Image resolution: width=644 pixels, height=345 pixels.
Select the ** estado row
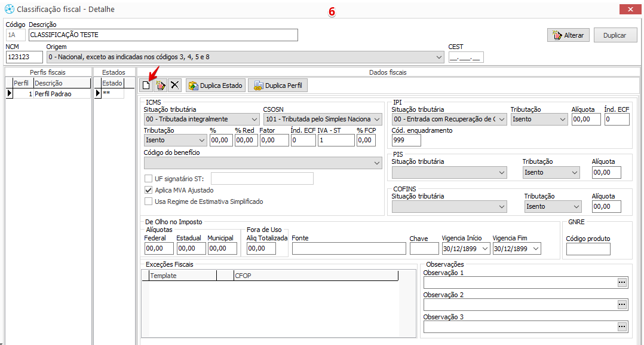click(109, 94)
